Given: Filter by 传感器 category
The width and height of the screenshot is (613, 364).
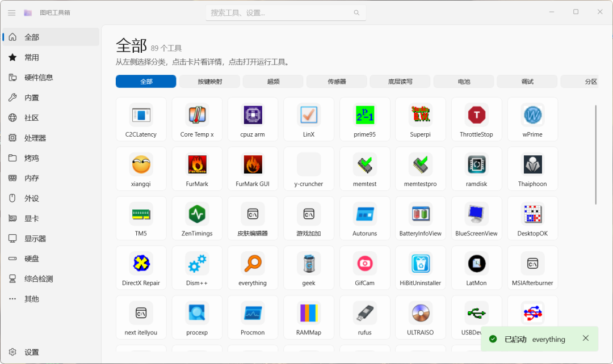Looking at the screenshot, I should click(x=337, y=81).
